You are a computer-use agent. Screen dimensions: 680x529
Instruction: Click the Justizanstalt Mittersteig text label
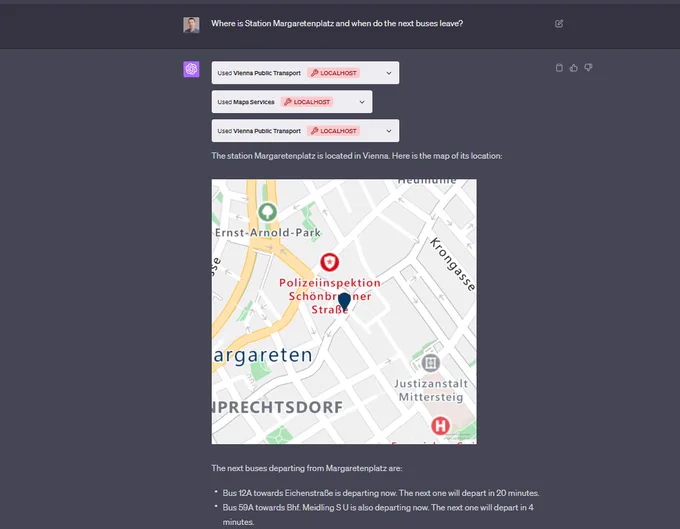point(431,390)
